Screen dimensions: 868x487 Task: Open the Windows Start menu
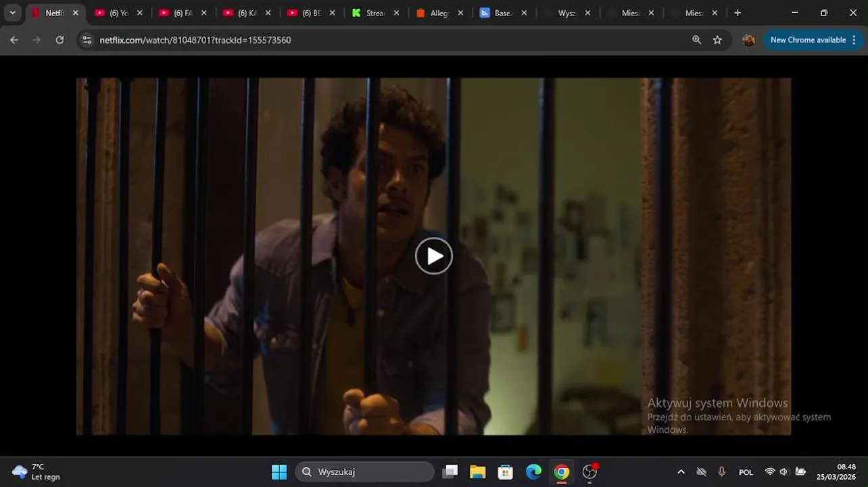click(x=279, y=472)
